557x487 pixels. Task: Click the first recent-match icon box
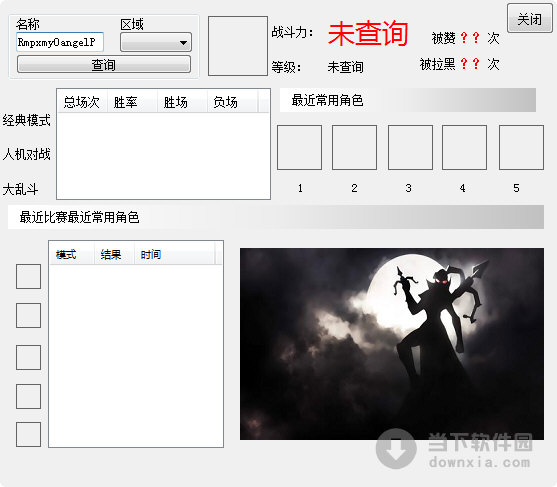tap(28, 276)
